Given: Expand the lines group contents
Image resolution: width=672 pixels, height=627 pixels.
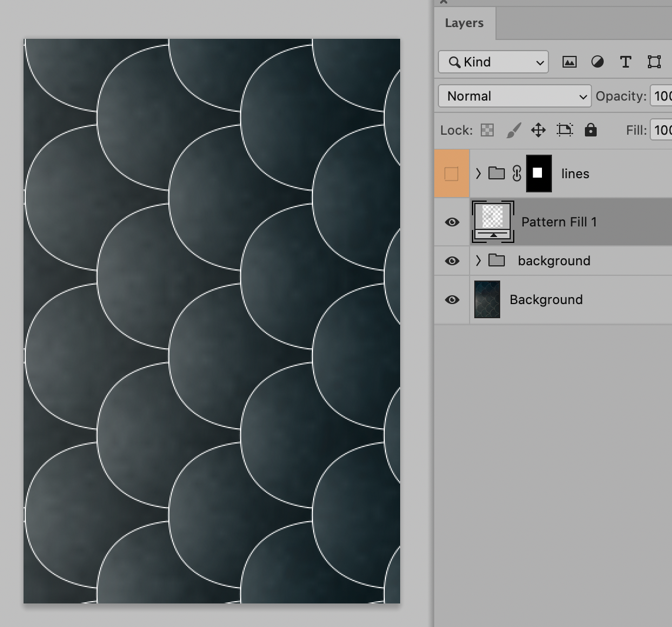Looking at the screenshot, I should click(477, 173).
